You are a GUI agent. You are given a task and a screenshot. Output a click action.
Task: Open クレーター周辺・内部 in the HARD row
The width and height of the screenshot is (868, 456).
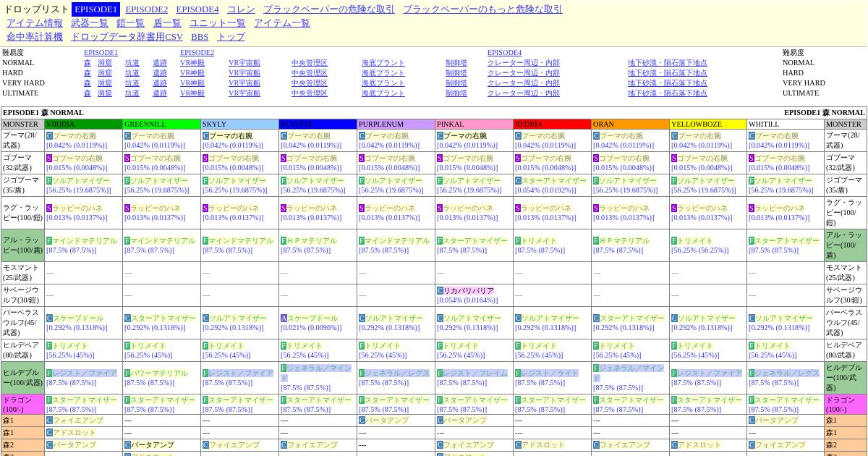point(524,73)
